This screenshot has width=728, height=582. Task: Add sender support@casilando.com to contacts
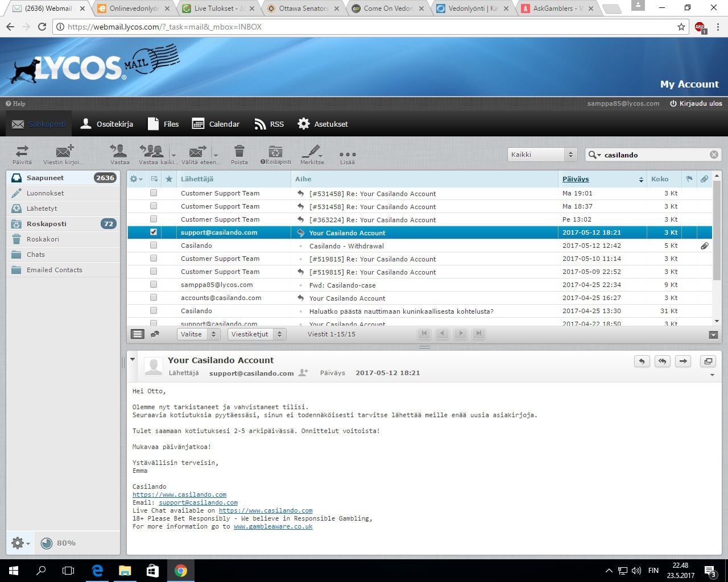304,373
